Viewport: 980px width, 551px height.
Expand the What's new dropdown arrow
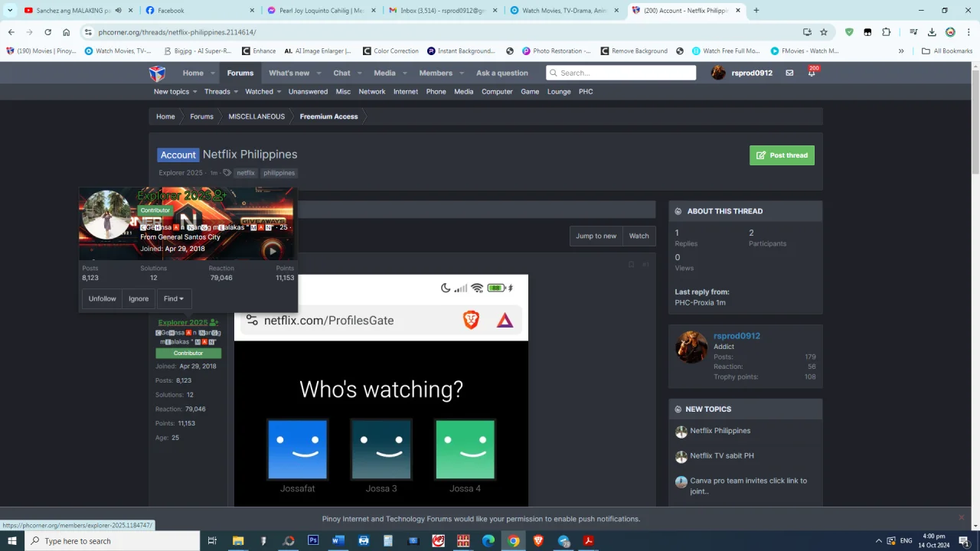coord(318,73)
